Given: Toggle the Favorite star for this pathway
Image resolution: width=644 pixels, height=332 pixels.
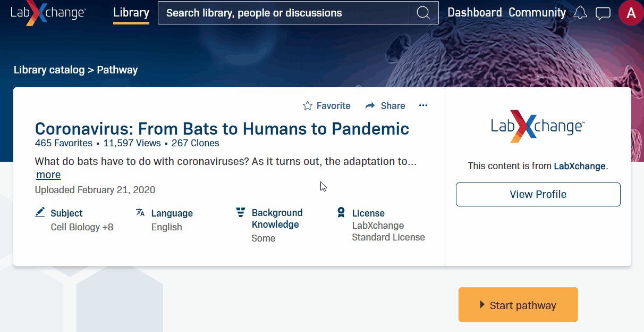Looking at the screenshot, I should (x=308, y=106).
